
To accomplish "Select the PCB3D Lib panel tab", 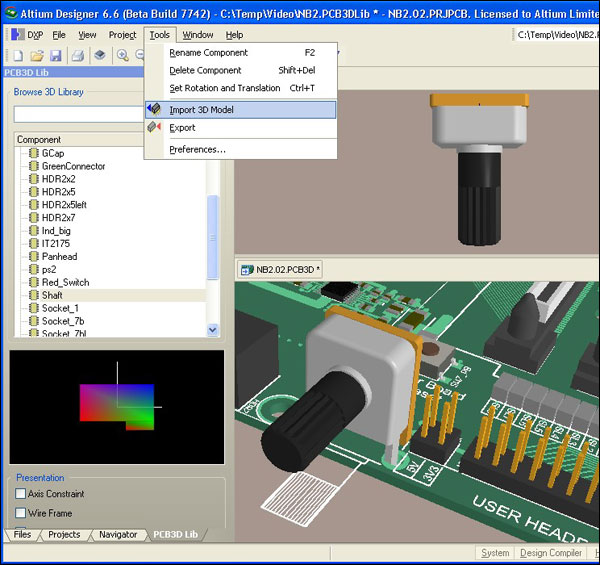I will (x=175, y=534).
